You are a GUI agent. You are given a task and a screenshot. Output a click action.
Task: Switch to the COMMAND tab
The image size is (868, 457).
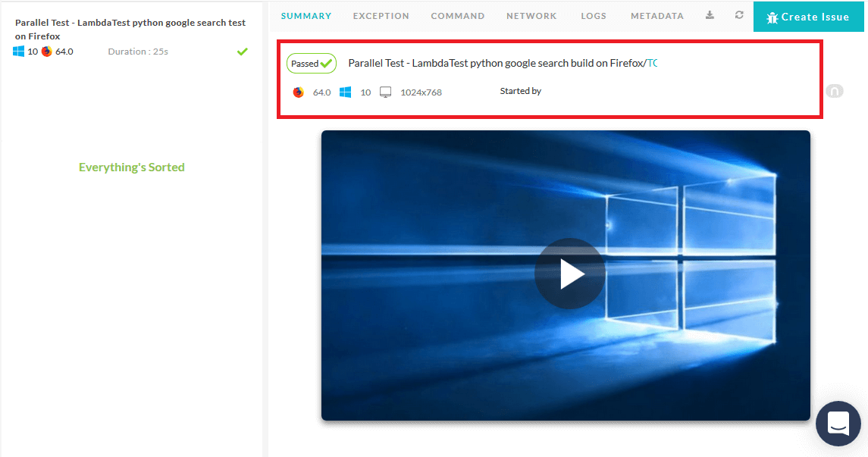457,15
